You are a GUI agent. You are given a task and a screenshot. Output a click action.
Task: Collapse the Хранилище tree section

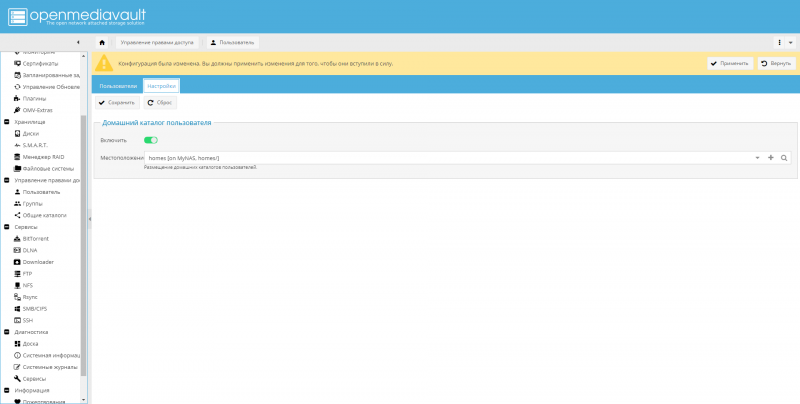click(x=7, y=122)
